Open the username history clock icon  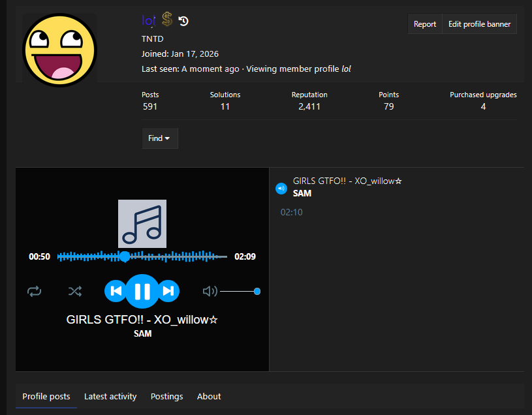(183, 22)
